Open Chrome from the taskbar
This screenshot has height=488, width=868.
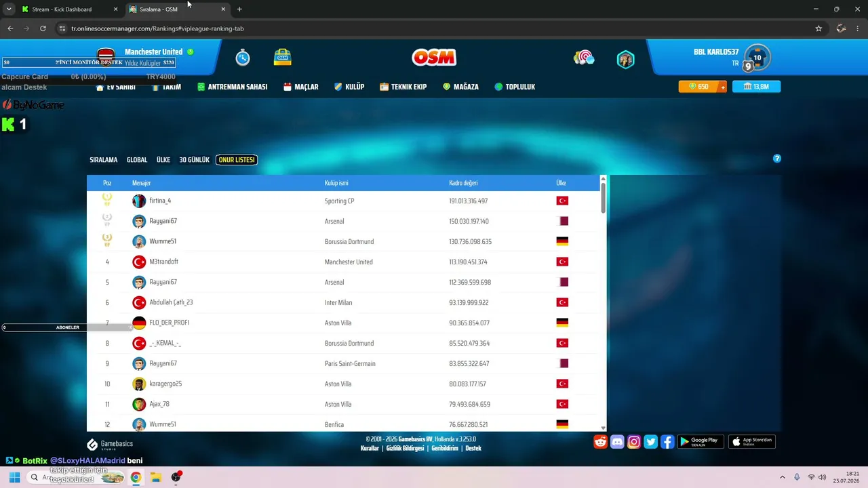point(136,477)
